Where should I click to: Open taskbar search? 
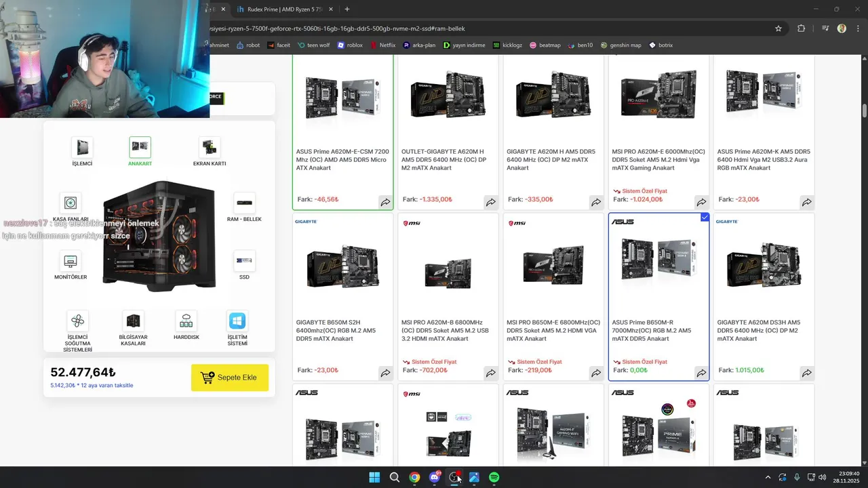pos(394,477)
